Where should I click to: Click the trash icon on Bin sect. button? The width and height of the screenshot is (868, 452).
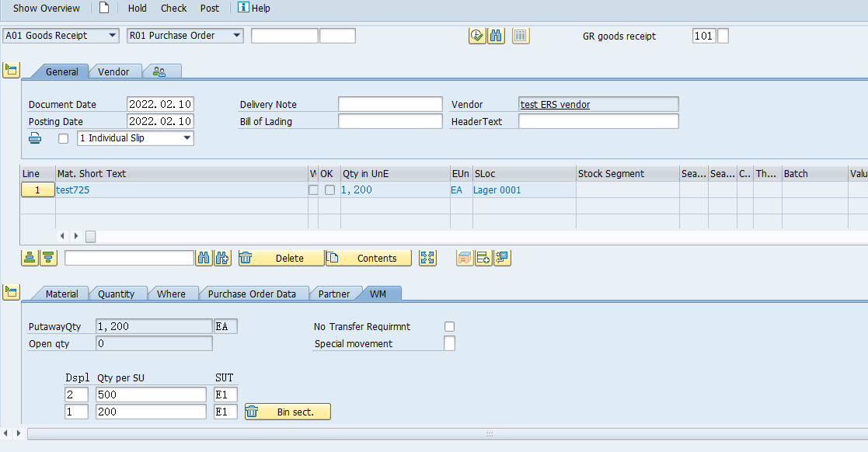click(251, 412)
